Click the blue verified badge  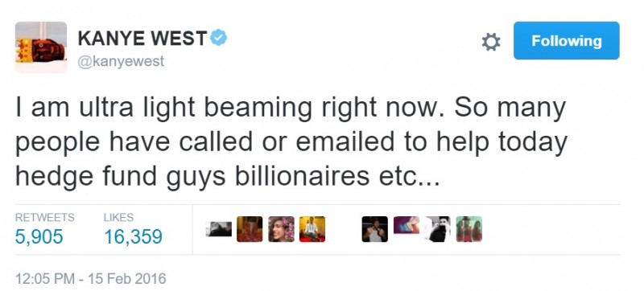[x=218, y=38]
